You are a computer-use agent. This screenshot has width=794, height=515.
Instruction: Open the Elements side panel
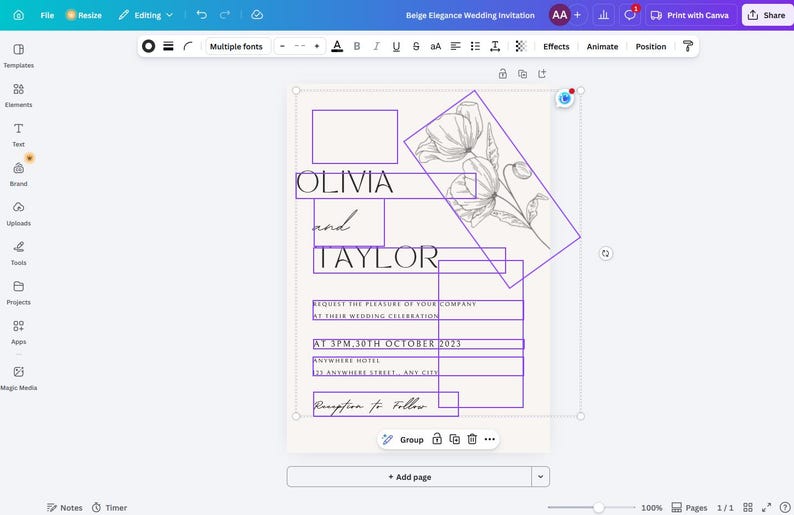click(x=19, y=95)
